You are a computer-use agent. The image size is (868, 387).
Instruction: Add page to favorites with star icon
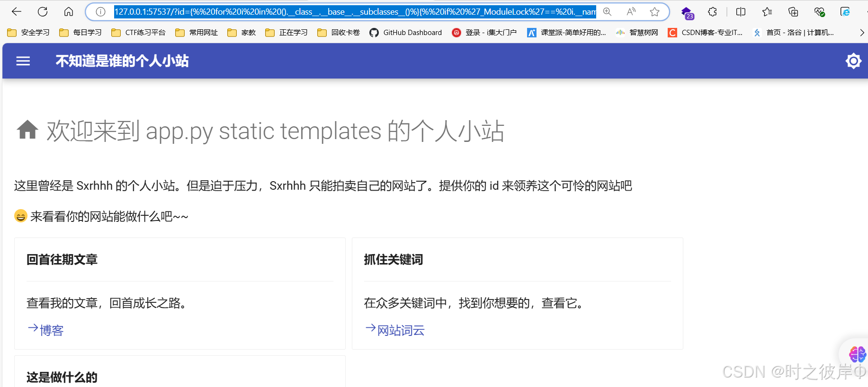654,12
